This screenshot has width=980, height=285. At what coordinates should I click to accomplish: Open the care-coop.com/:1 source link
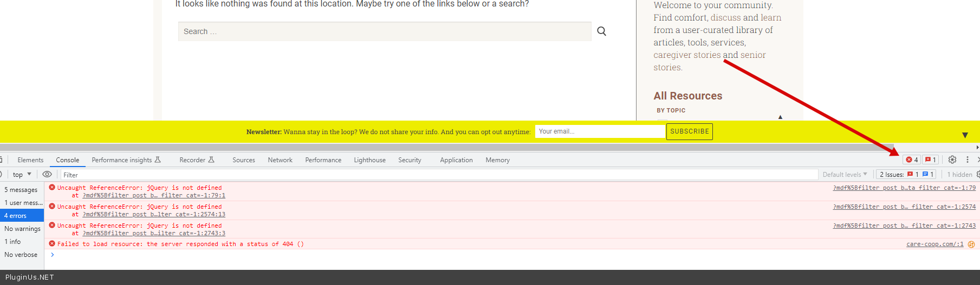(934, 244)
